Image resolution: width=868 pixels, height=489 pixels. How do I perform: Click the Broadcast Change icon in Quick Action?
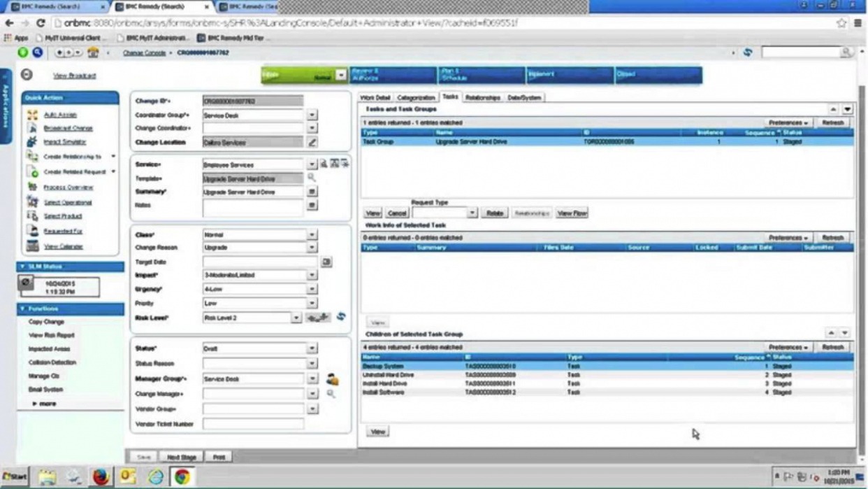[x=32, y=128]
